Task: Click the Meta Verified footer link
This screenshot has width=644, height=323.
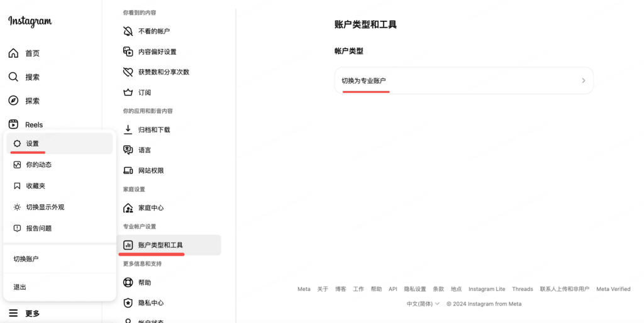Action: [x=613, y=289]
